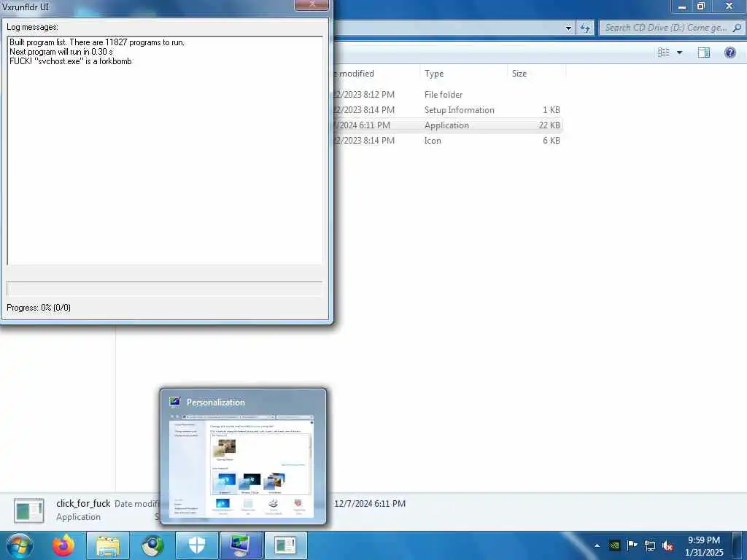
Task: Click the click_for_fuck application icon in details pane
Action: [29, 510]
